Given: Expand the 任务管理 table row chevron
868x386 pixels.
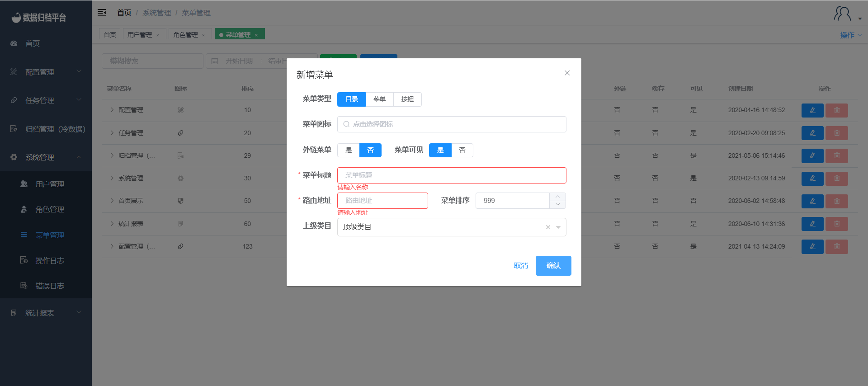Looking at the screenshot, I should [x=112, y=133].
